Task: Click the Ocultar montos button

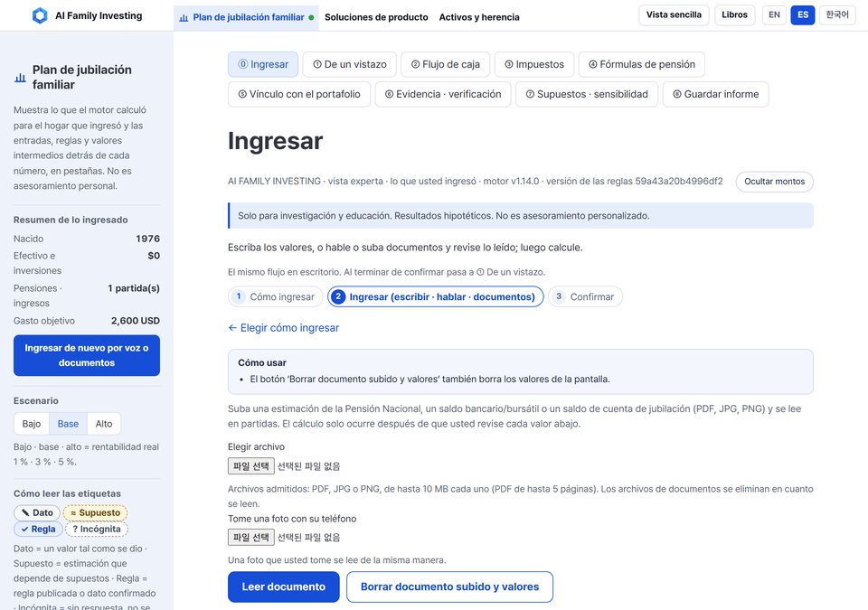Action: tap(775, 182)
